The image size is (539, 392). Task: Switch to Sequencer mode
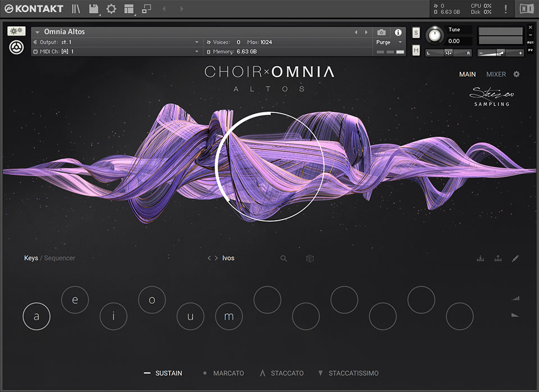pyautogui.click(x=60, y=258)
